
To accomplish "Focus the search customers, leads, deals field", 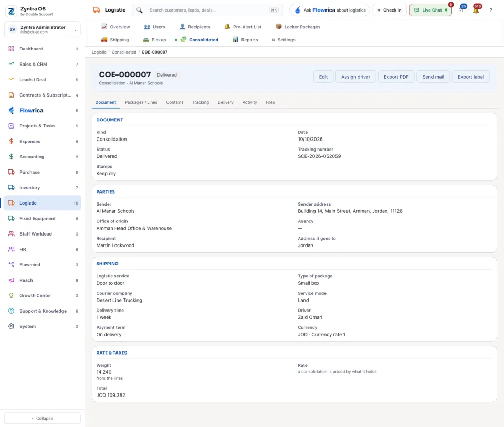I will pyautogui.click(x=208, y=10).
